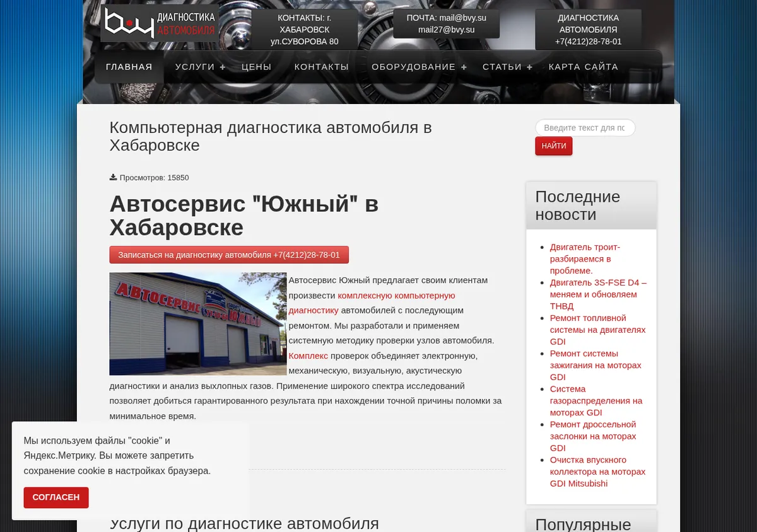Click the BVY logo in header

pyautogui.click(x=160, y=24)
